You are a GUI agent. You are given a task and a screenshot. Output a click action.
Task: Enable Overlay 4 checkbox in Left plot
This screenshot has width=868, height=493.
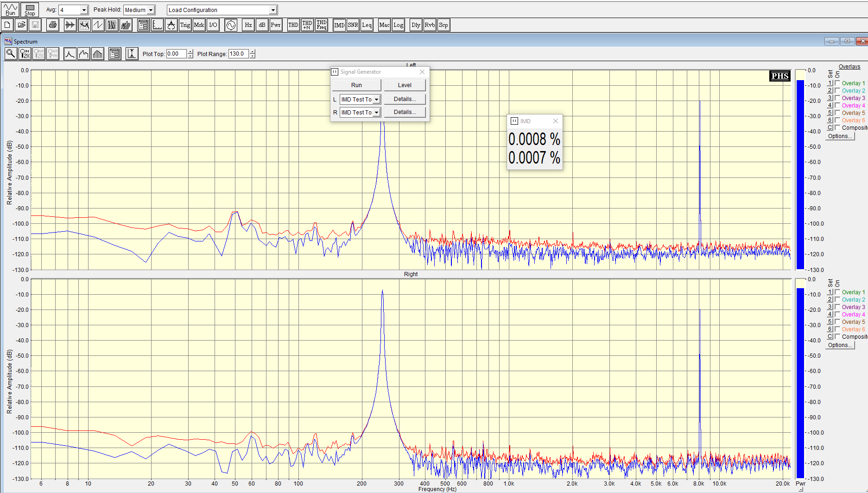point(837,106)
